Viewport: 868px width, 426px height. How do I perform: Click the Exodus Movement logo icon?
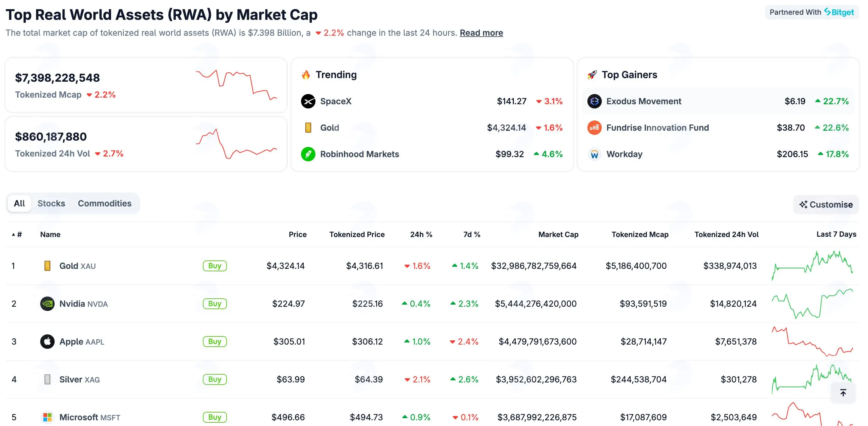pyautogui.click(x=594, y=101)
